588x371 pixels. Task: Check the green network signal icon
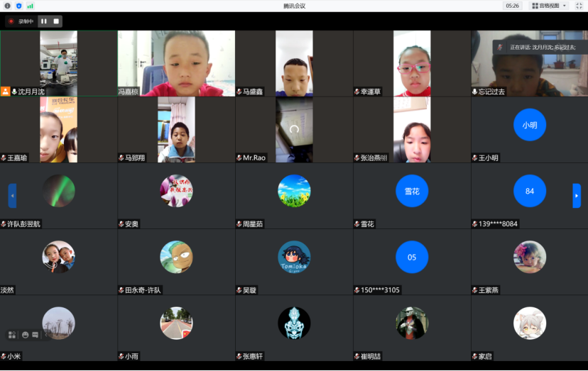click(30, 6)
